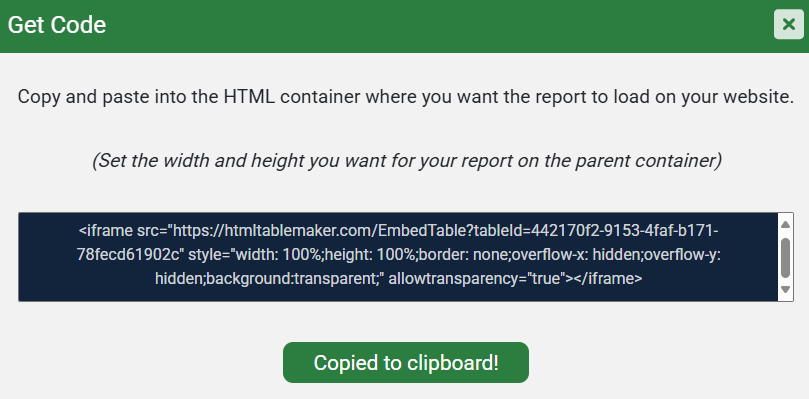Click scrollbar track above the thumb
Image resolution: width=809 pixels, height=399 pixels.
[x=785, y=234]
